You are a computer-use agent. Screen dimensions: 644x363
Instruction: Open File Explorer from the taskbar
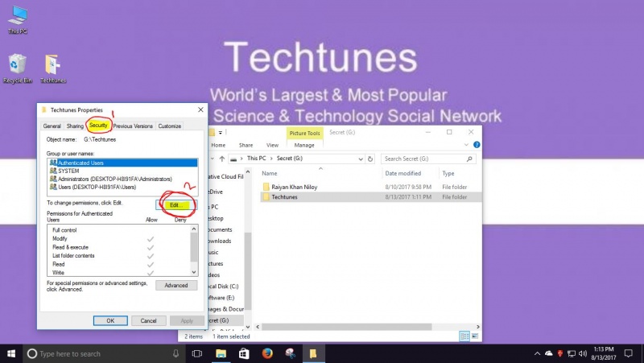click(221, 353)
